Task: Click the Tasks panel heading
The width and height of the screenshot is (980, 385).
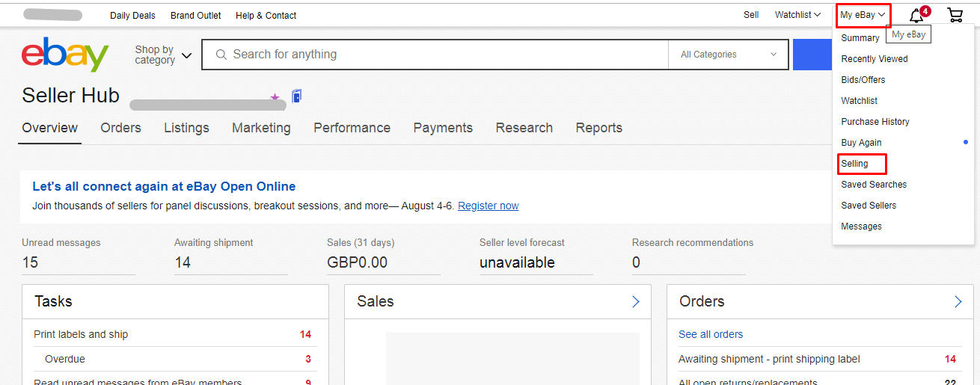Action: 53,301
